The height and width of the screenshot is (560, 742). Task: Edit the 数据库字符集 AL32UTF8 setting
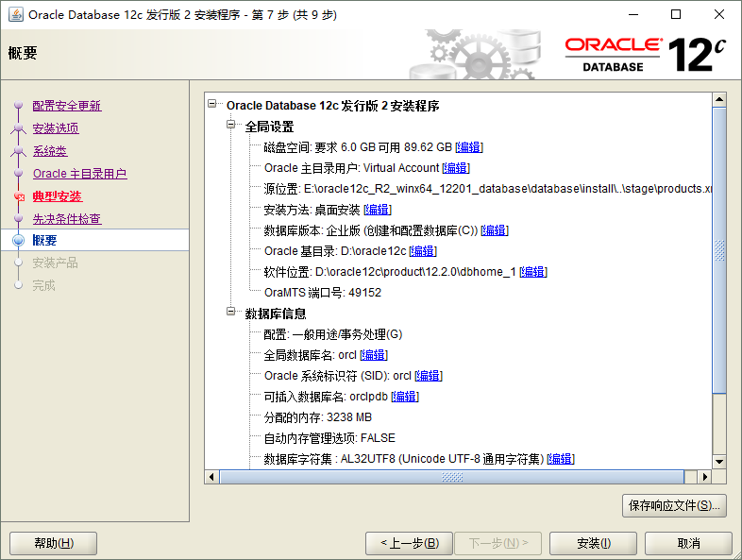click(x=561, y=459)
